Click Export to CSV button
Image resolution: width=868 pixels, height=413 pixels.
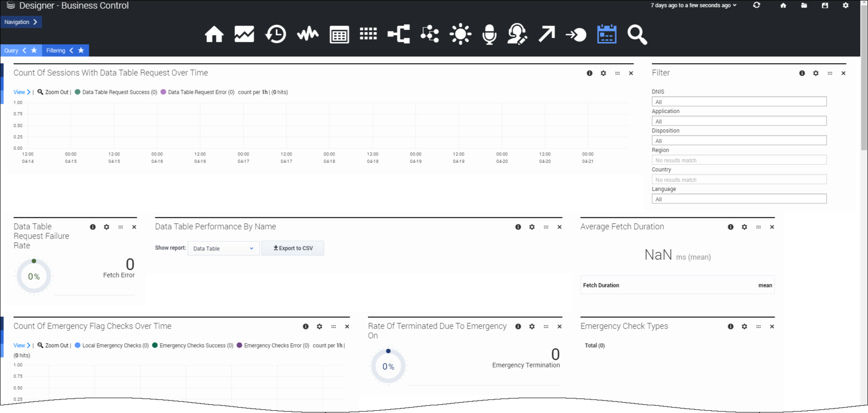293,248
